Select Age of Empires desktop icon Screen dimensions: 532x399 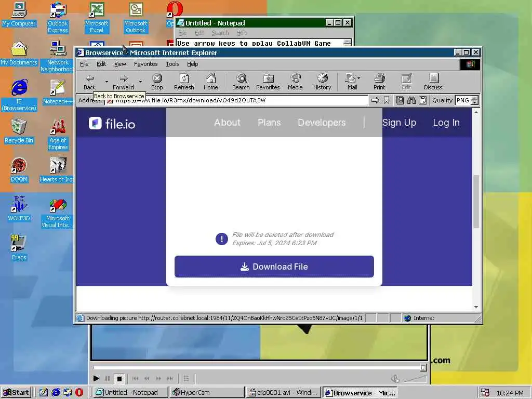point(58,135)
